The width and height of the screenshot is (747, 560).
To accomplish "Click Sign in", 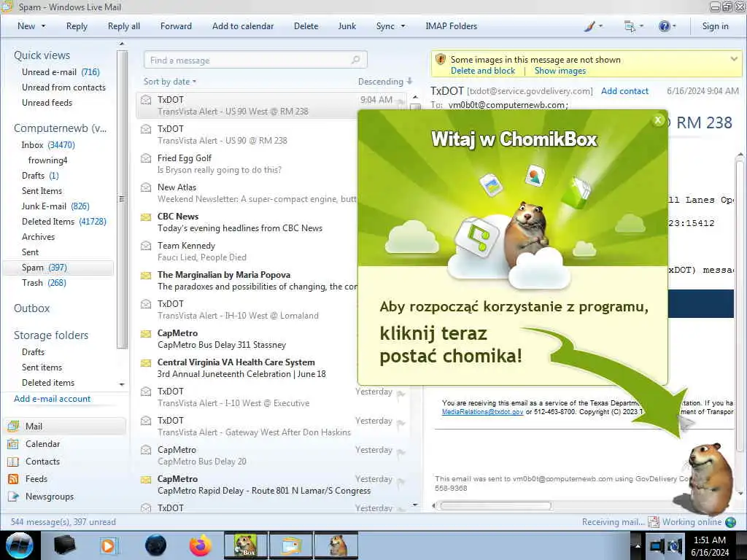I will [715, 27].
